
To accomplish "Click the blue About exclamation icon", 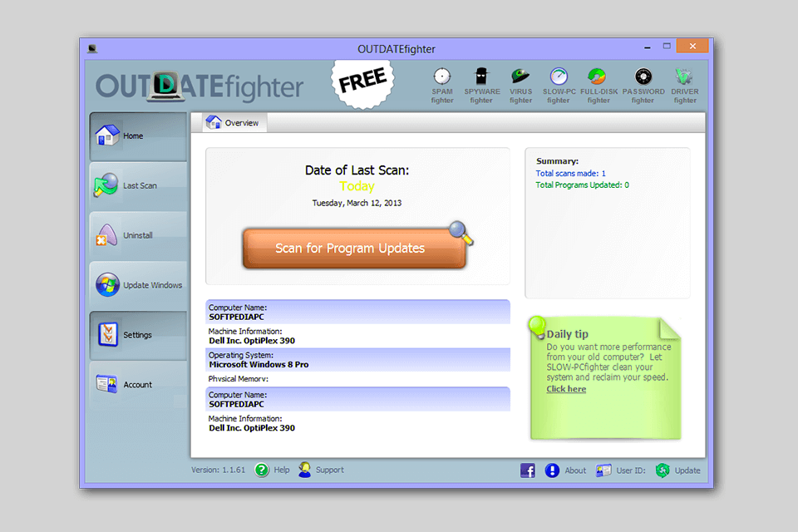I will coord(552,470).
